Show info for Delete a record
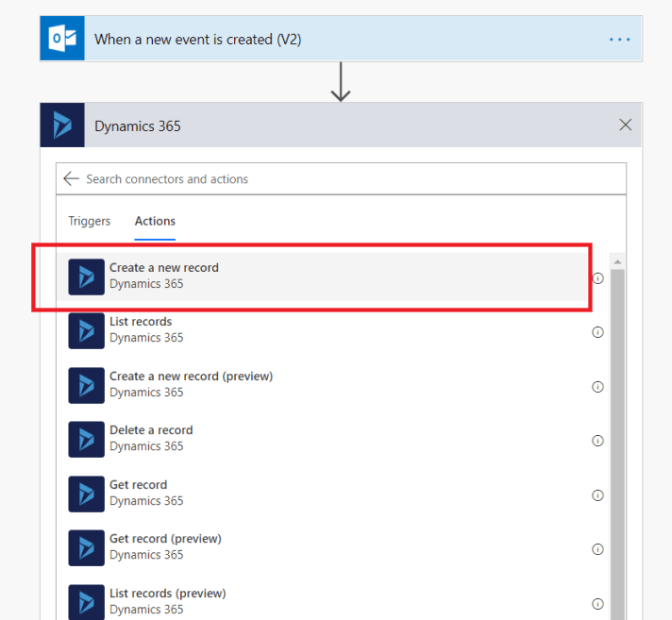 (597, 441)
